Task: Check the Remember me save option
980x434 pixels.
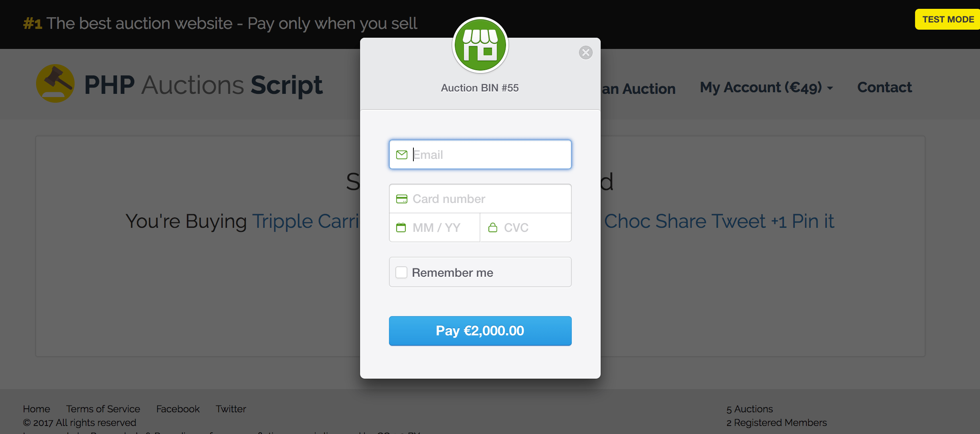Action: click(401, 273)
